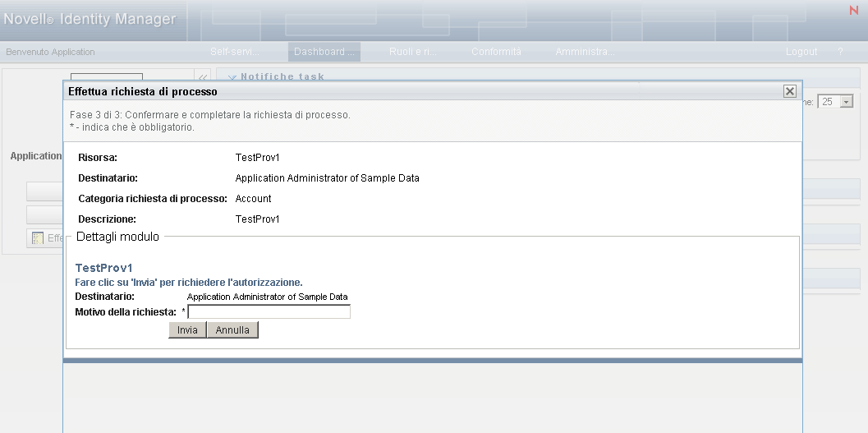Image resolution: width=868 pixels, height=433 pixels.
Task: Click the Effettua request icon in sidebar
Action: tap(38, 238)
